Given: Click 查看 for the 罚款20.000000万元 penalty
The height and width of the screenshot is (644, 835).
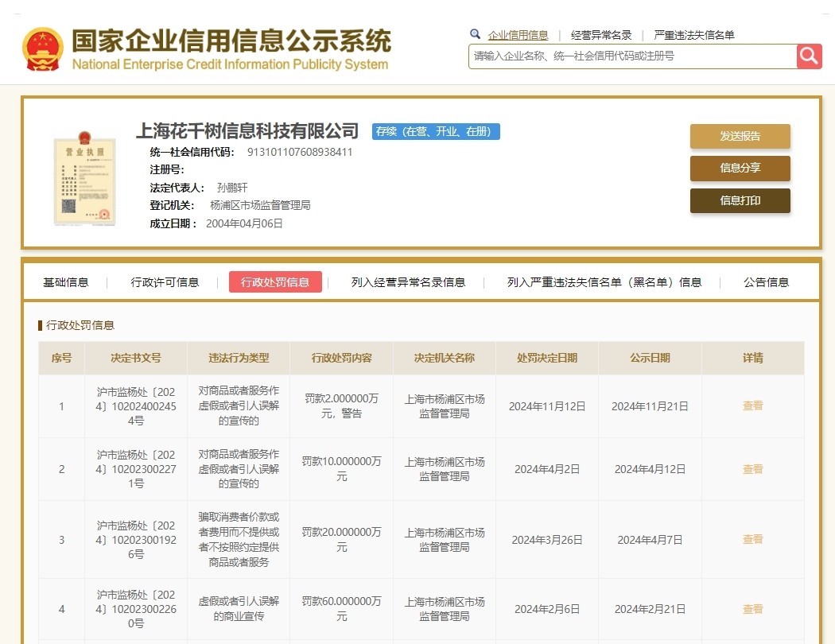Looking at the screenshot, I should click(x=752, y=539).
